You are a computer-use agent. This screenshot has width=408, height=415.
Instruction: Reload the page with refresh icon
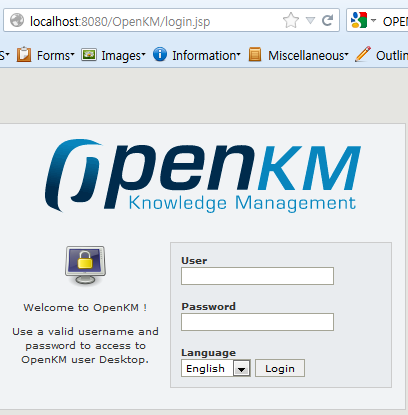click(327, 20)
